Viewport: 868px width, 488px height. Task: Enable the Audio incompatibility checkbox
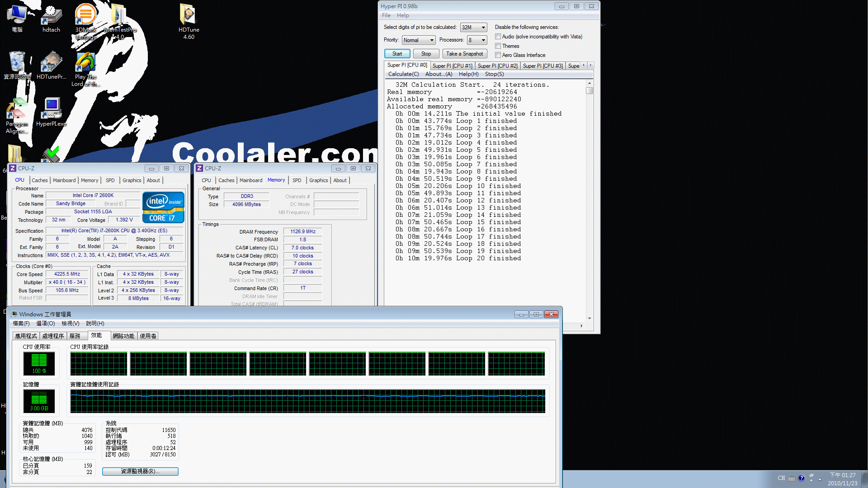click(x=498, y=37)
